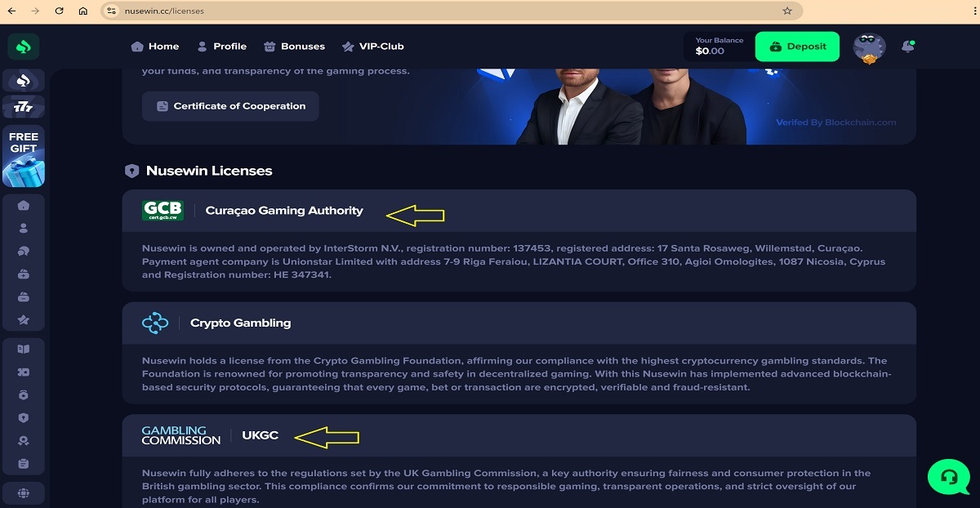The height and width of the screenshot is (508, 980).
Task: Open the user avatar menu
Action: [x=869, y=48]
